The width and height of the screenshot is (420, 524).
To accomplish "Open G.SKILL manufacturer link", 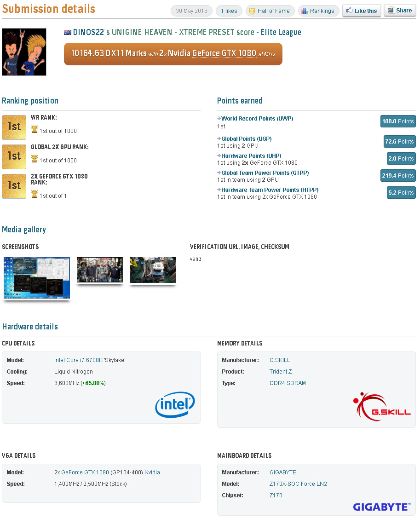I will (280, 360).
